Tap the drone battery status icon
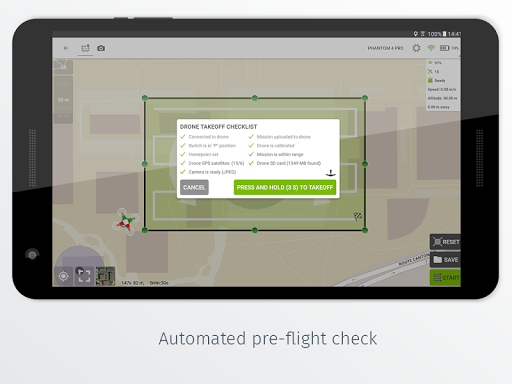The height and width of the screenshot is (384, 512). (444, 48)
